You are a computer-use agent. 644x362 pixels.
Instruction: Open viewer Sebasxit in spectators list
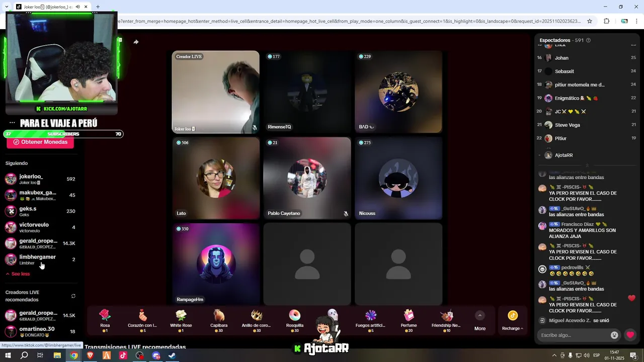pos(587,71)
